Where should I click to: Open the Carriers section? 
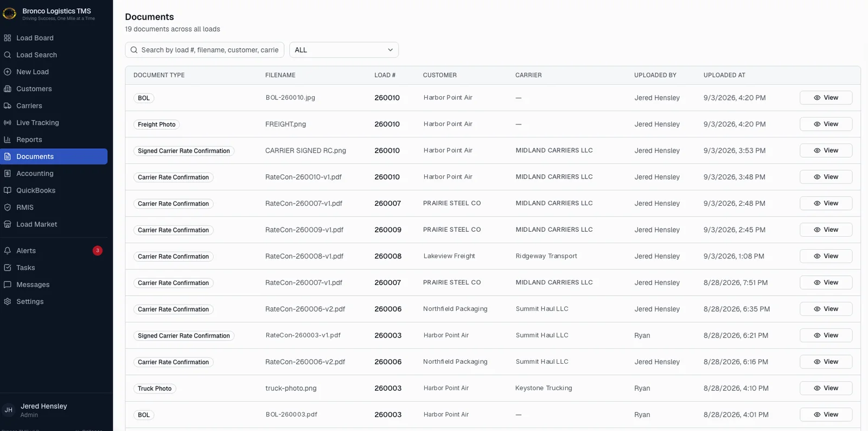coord(54,106)
